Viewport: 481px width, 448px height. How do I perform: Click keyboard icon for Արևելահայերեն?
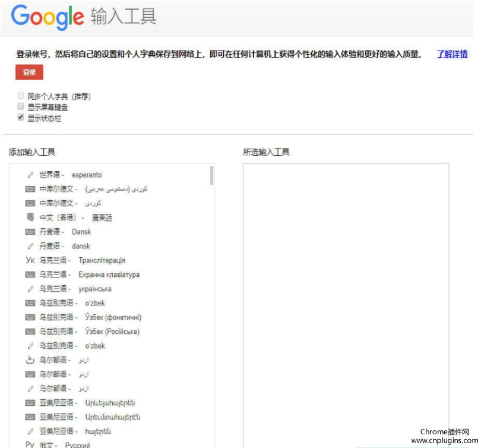point(30,403)
